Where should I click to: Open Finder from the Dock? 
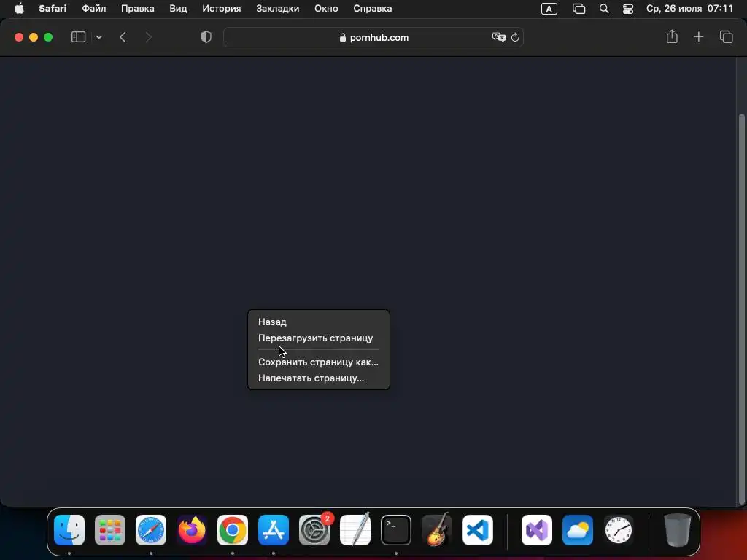point(69,530)
